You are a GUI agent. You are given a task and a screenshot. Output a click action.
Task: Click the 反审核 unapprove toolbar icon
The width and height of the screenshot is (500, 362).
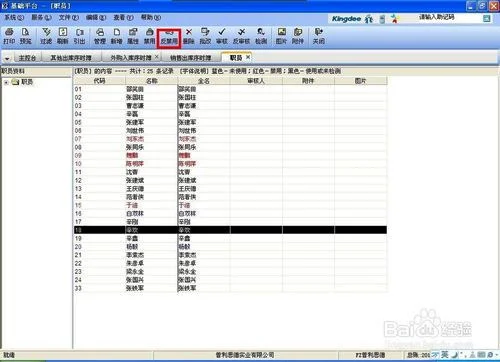(241, 36)
